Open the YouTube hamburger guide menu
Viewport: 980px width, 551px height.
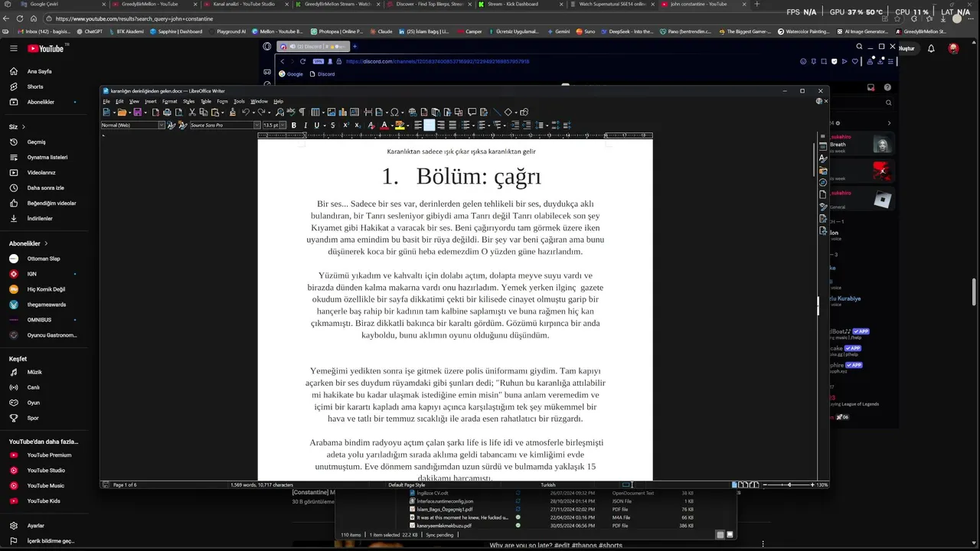point(13,48)
